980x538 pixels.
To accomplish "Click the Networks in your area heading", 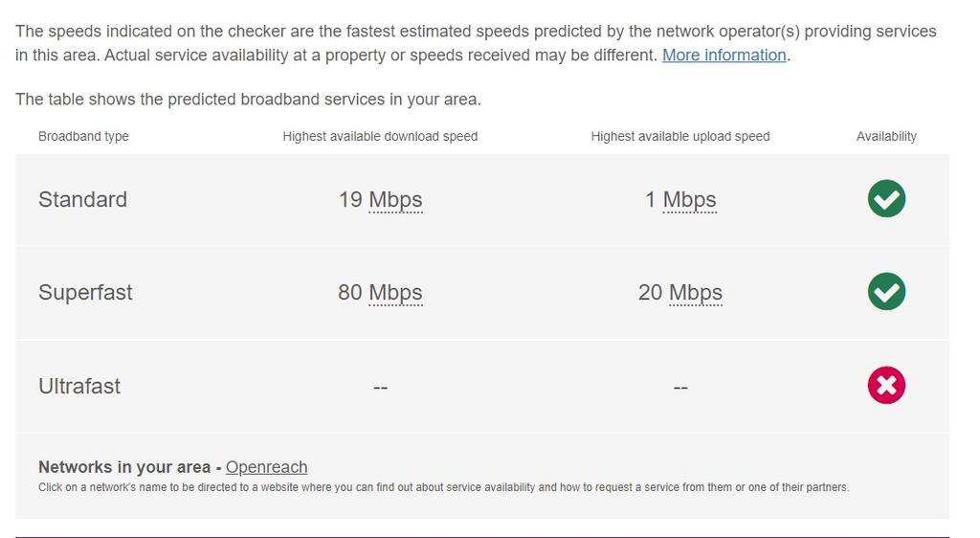I will pos(124,467).
